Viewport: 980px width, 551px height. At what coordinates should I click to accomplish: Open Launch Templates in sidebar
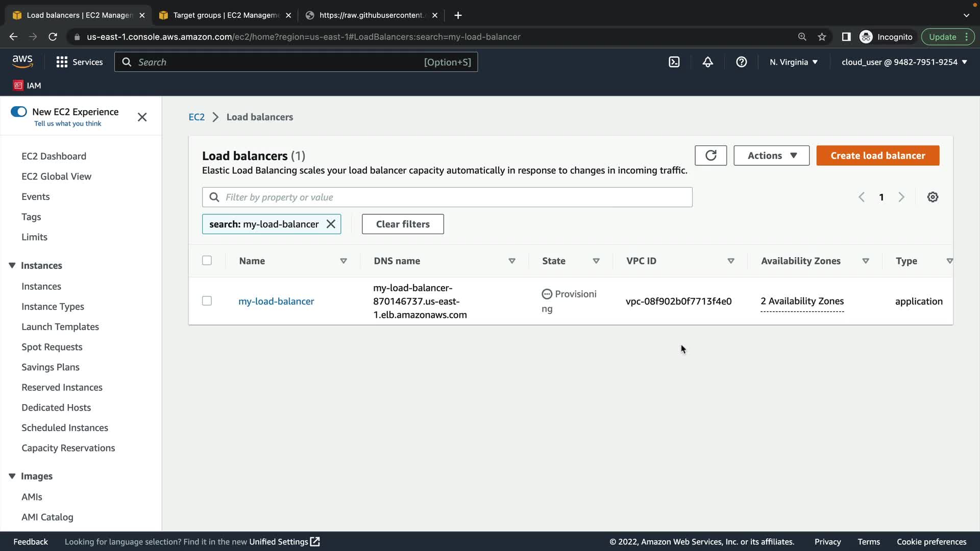[x=60, y=327]
